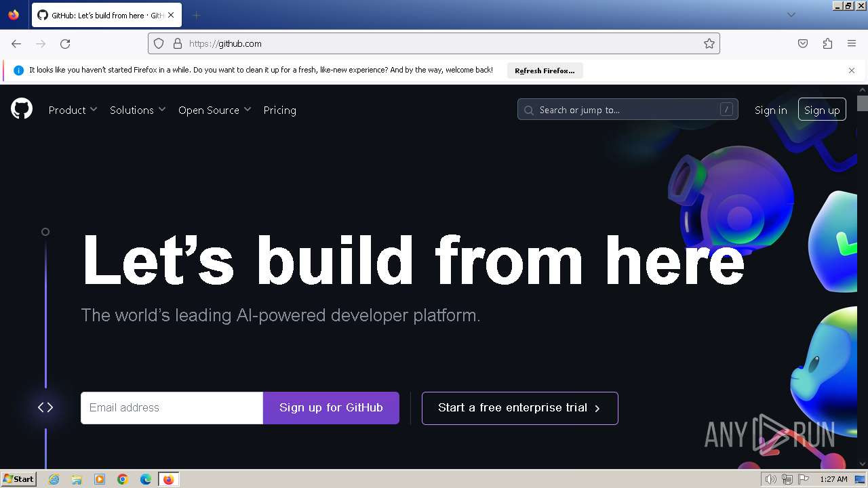Save to Pocket using the toolbar icon
868x488 pixels.
803,43
